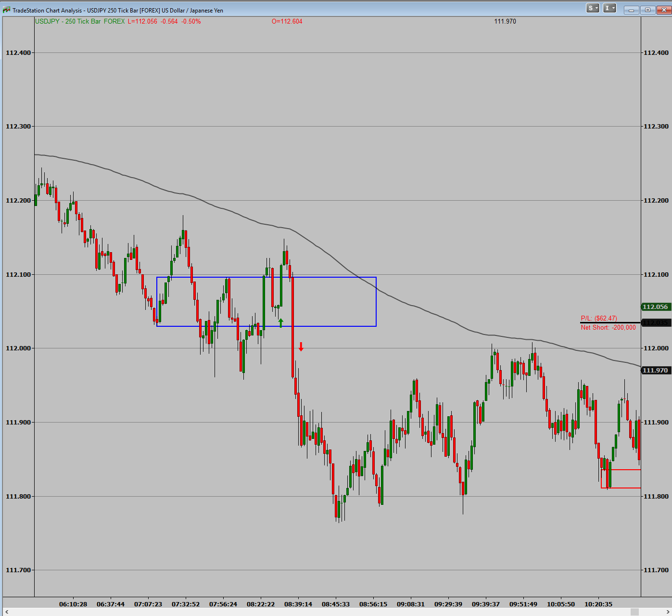The height and width of the screenshot is (616, 672).
Task: Click the 08:56:15 time axis label
Action: 373,604
